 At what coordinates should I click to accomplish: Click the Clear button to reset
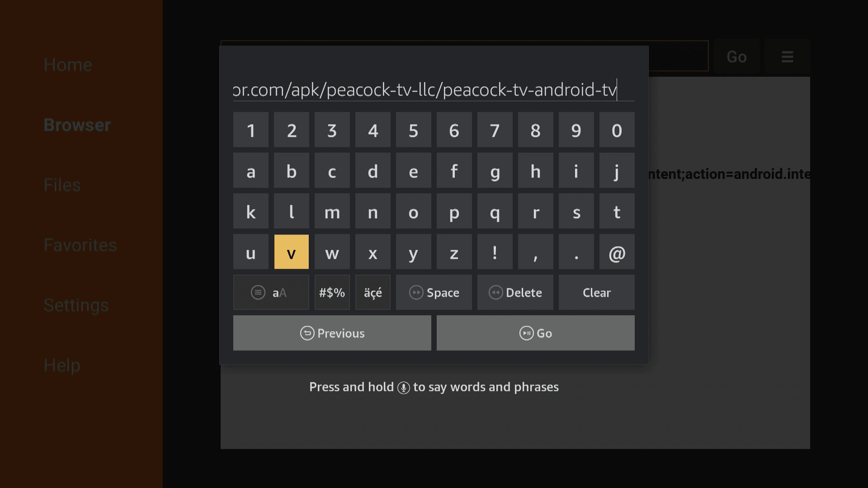click(x=597, y=292)
